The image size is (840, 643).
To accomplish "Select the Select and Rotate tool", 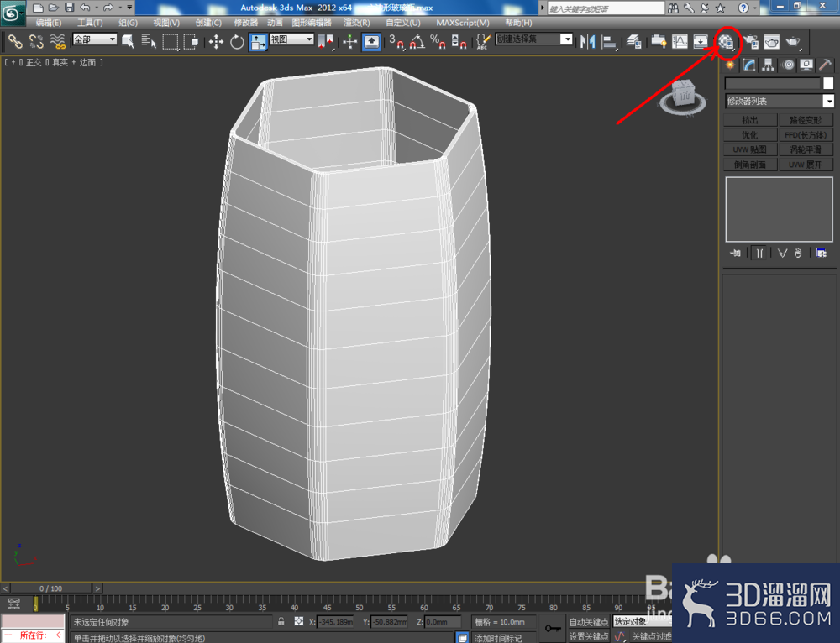I will [237, 41].
